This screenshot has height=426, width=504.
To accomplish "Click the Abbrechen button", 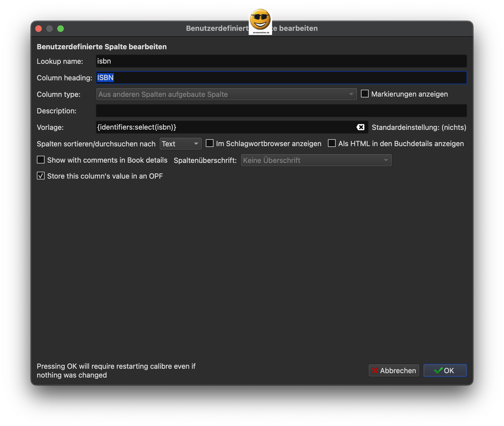I will pyautogui.click(x=394, y=370).
